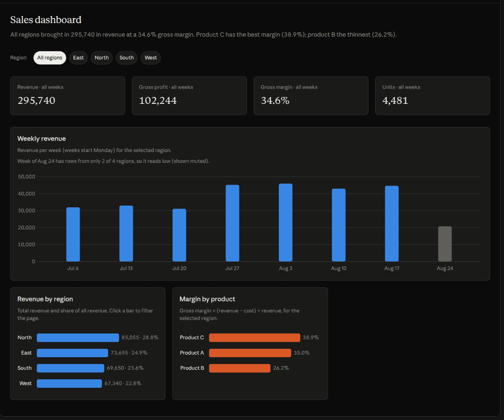Viewport: 504px width, 420px height.
Task: Click the 50,000 y-axis label
Action: point(26,177)
